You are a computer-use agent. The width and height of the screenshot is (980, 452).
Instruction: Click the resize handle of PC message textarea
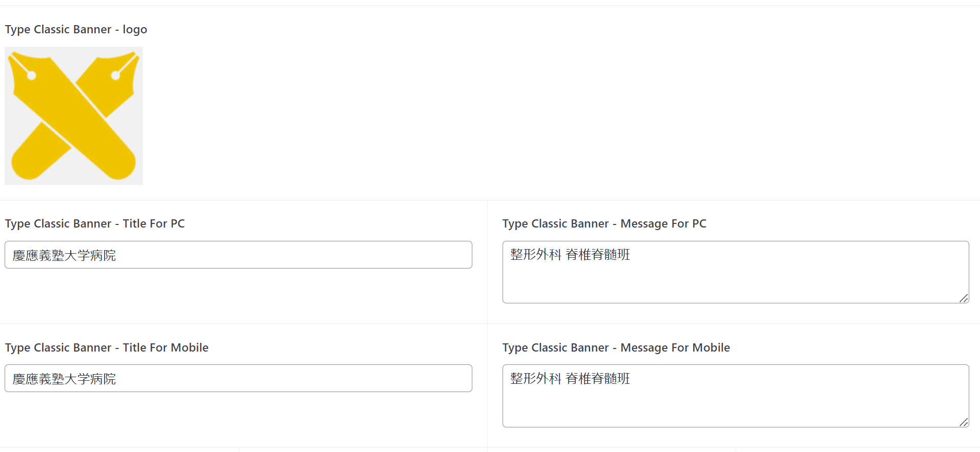pyautogui.click(x=964, y=298)
